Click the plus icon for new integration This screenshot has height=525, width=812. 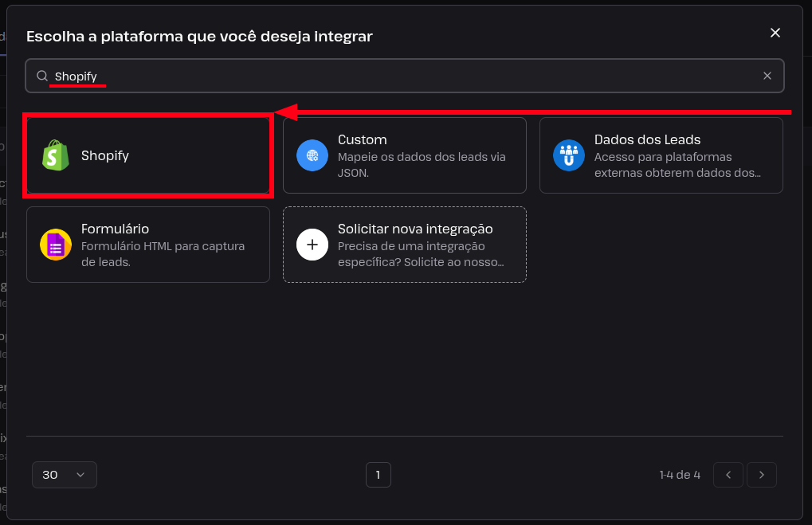[x=312, y=245]
